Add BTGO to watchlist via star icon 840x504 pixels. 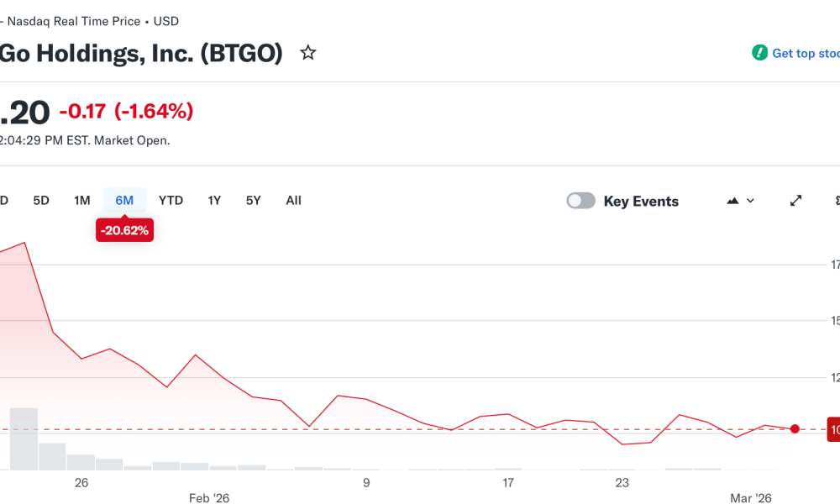pyautogui.click(x=308, y=52)
